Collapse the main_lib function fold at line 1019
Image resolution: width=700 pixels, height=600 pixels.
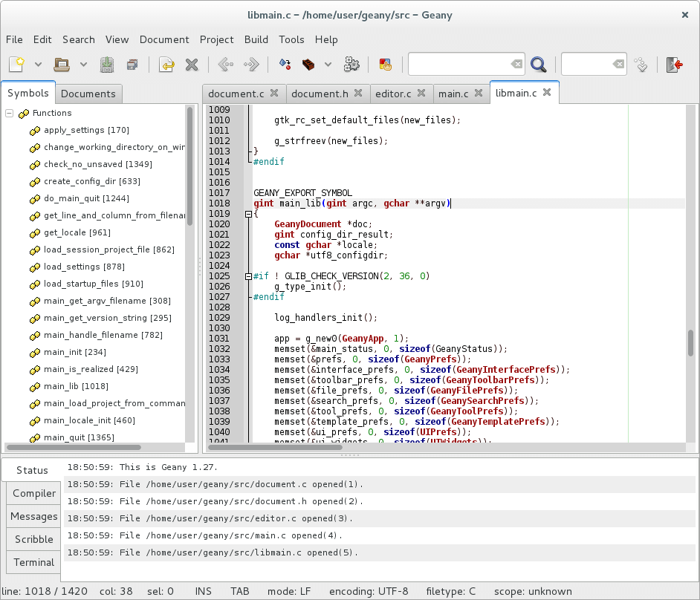[x=248, y=214]
